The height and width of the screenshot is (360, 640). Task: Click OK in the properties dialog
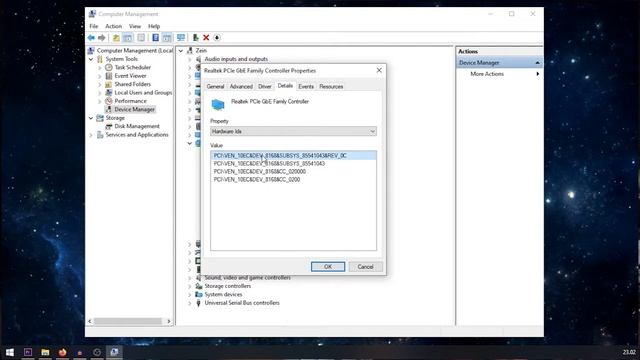tap(328, 267)
